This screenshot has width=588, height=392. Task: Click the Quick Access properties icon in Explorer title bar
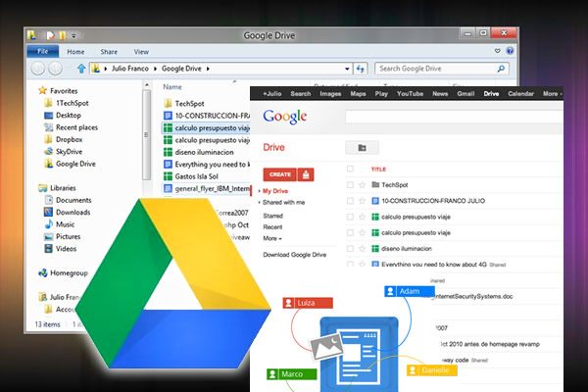click(x=50, y=35)
